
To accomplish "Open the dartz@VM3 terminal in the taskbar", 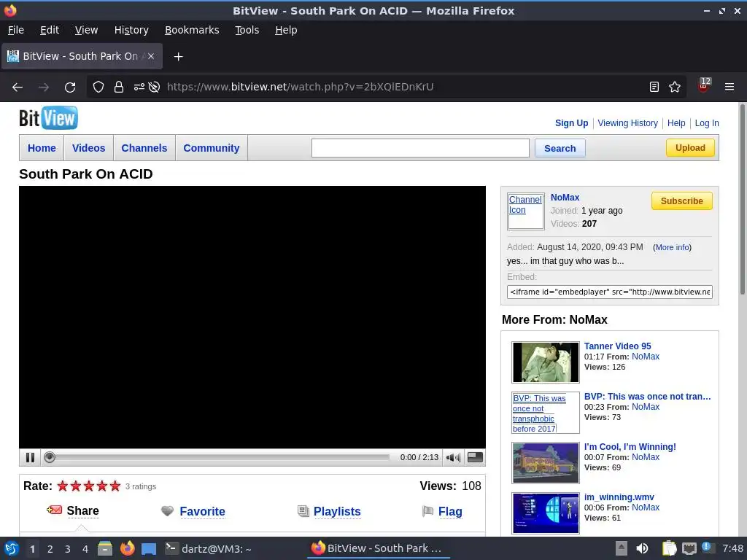I will (208, 548).
